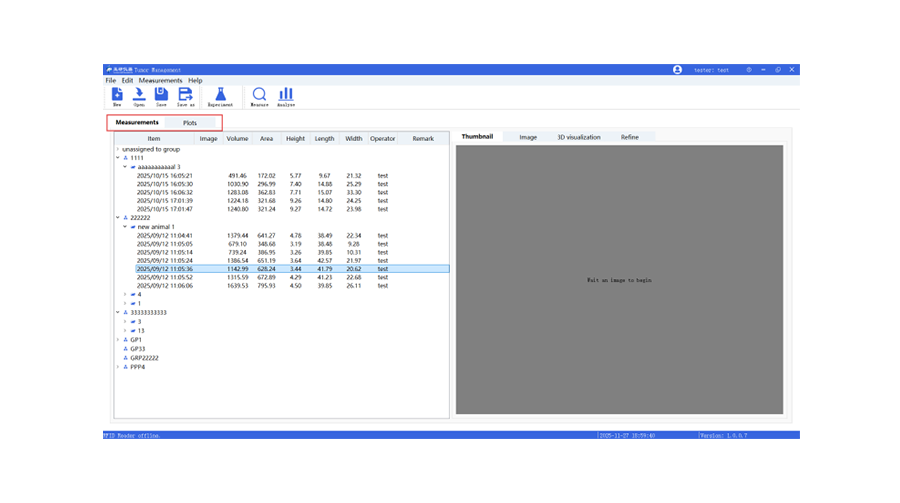Click the Open toolbar icon
Image resolution: width=900 pixels, height=503 pixels.
pos(139,95)
